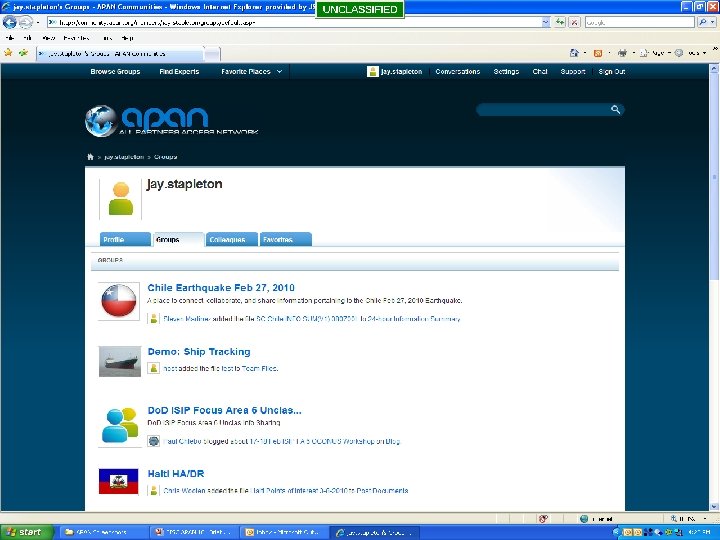Click the IE Home toolbar icon

coord(574,53)
